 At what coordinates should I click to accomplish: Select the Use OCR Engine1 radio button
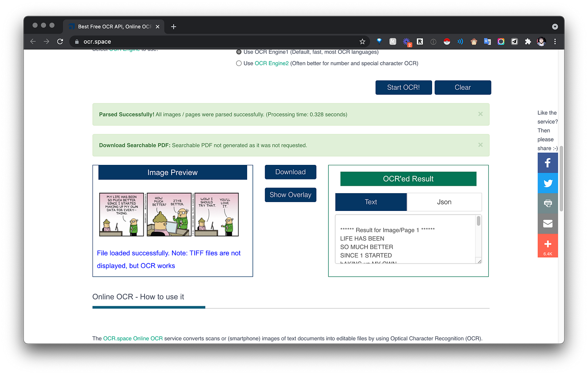pyautogui.click(x=239, y=52)
